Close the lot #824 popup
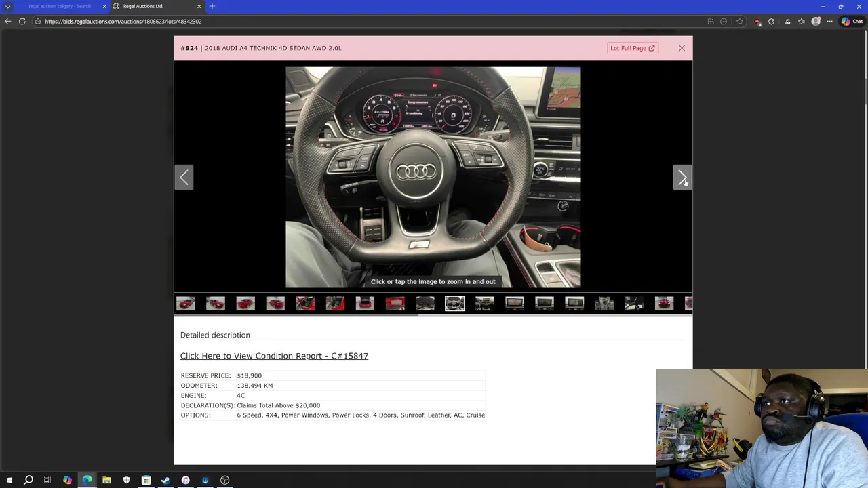 pos(682,48)
